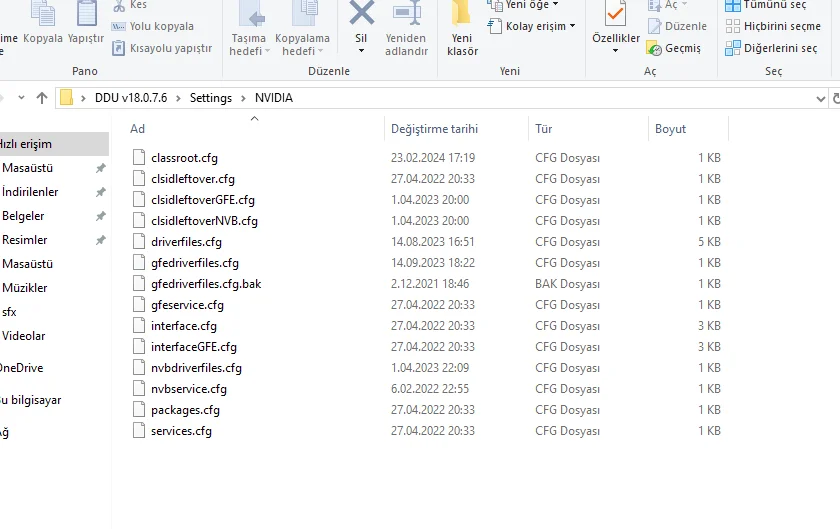Sort by the Boyut column header

pos(670,129)
